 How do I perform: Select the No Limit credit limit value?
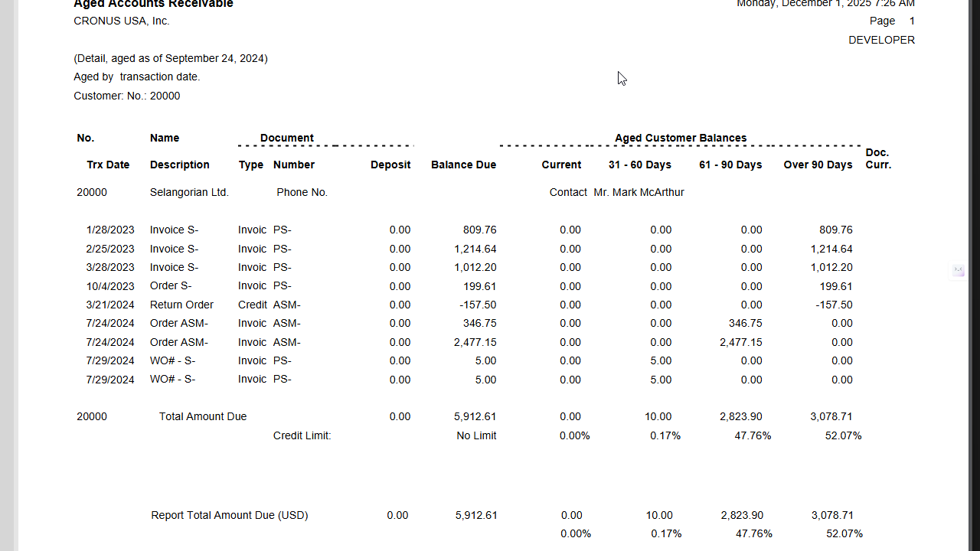pos(475,435)
